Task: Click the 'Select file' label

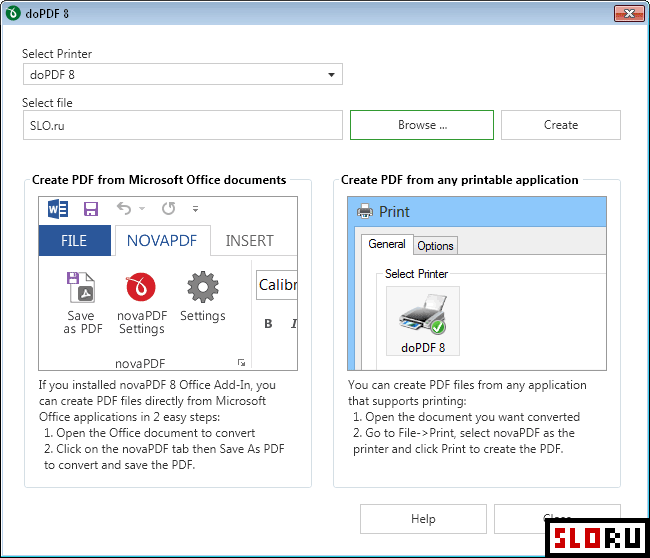Action: tap(47, 103)
